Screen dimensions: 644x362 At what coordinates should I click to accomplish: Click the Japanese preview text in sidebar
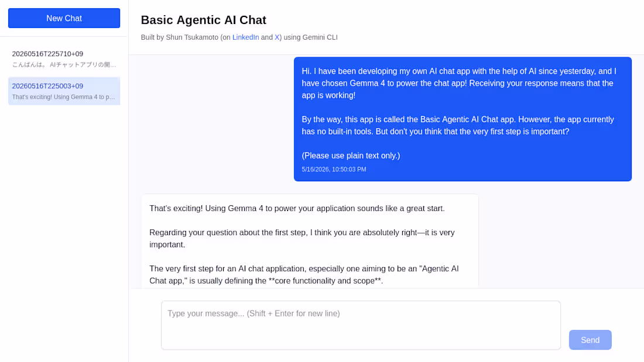pos(64,64)
